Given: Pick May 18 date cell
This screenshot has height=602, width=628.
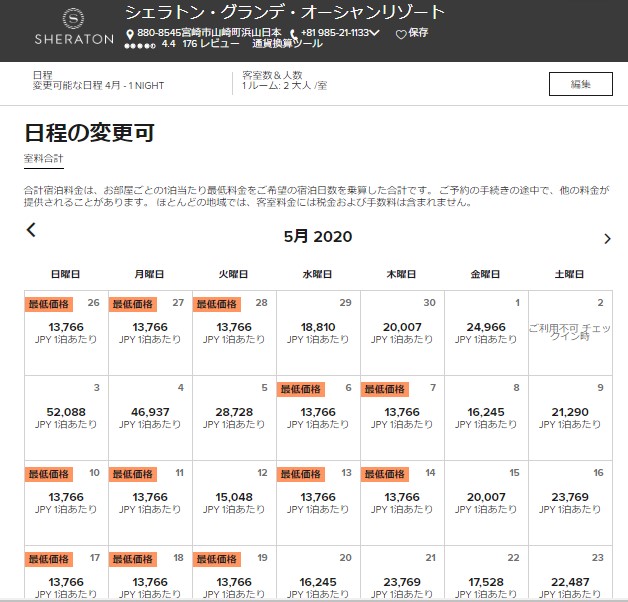Looking at the screenshot, I should pos(150,573).
